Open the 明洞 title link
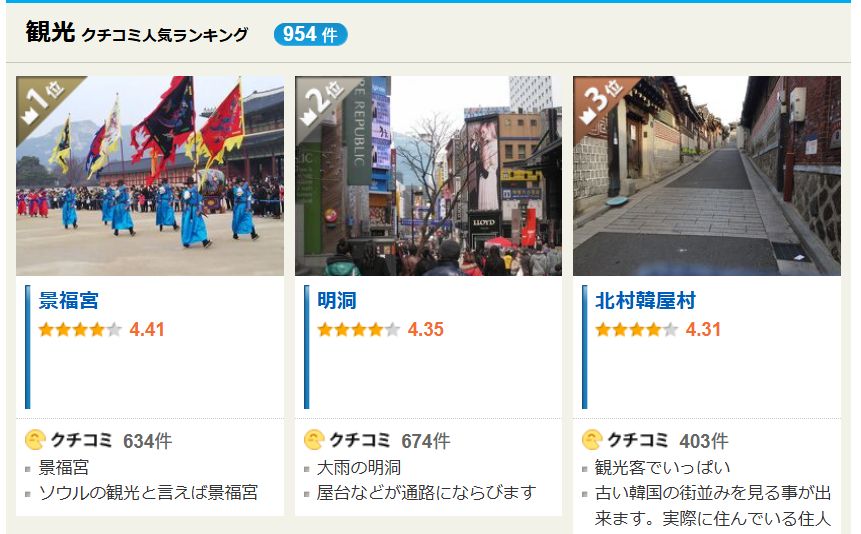Viewport: 861px width, 534px height. point(337,301)
